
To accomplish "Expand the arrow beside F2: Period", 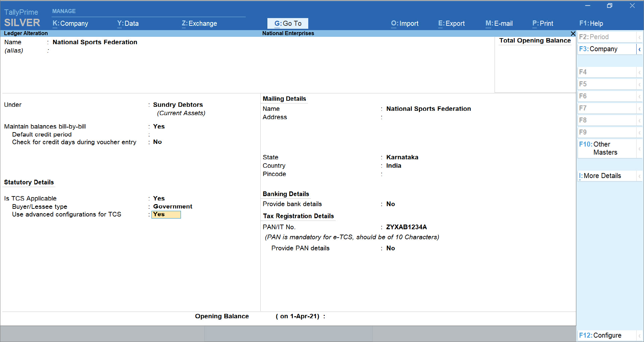I will tap(639, 37).
